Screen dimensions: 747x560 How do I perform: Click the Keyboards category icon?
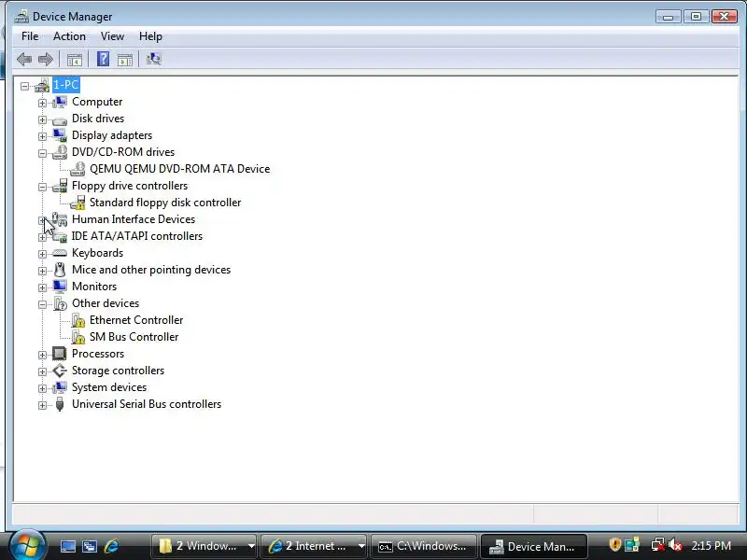coord(60,253)
